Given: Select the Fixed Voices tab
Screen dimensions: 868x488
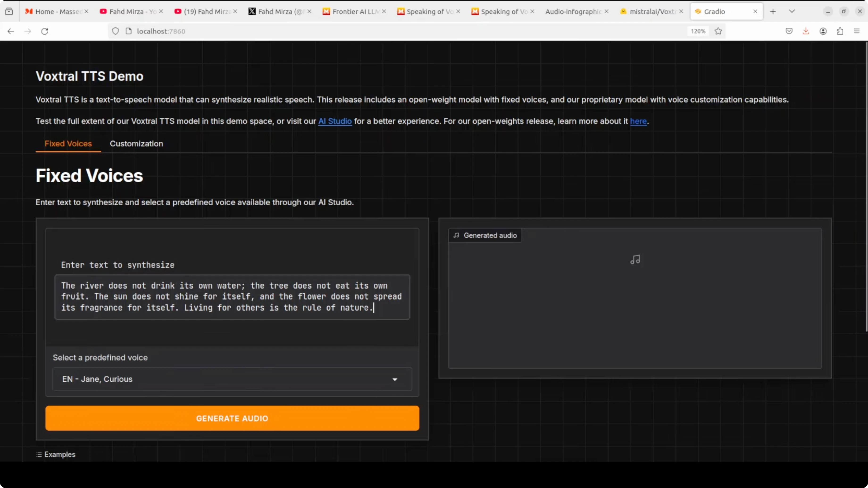Looking at the screenshot, I should click(68, 144).
